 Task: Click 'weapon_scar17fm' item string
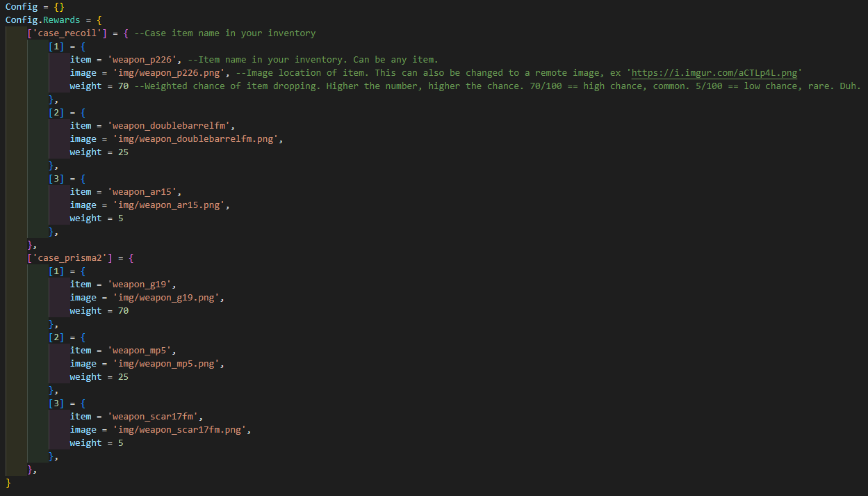point(156,417)
